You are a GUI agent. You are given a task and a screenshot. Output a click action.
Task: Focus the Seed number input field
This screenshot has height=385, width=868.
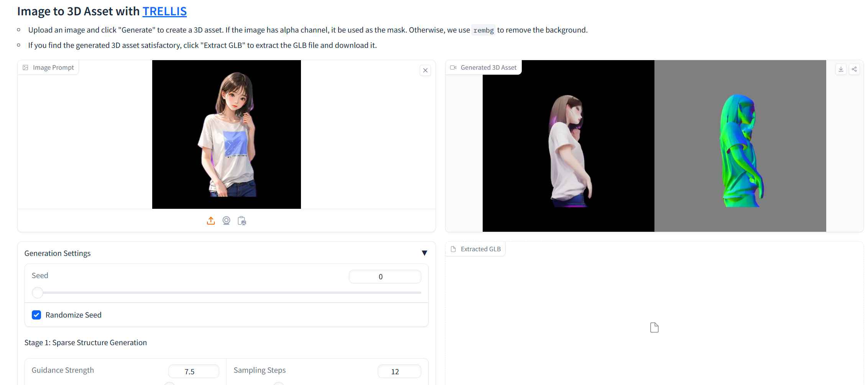tap(385, 277)
